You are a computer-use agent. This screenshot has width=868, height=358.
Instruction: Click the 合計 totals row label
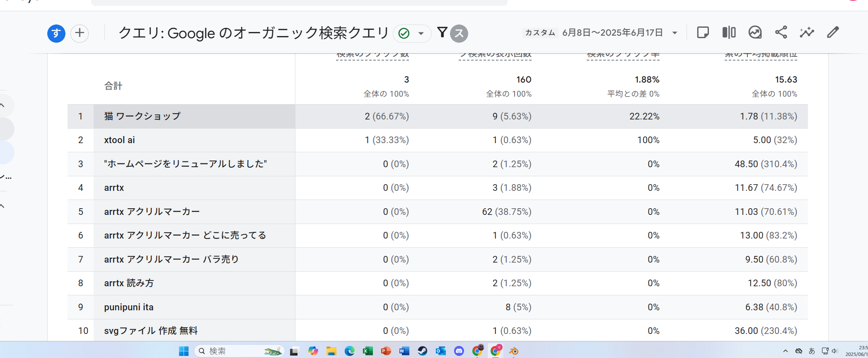113,86
